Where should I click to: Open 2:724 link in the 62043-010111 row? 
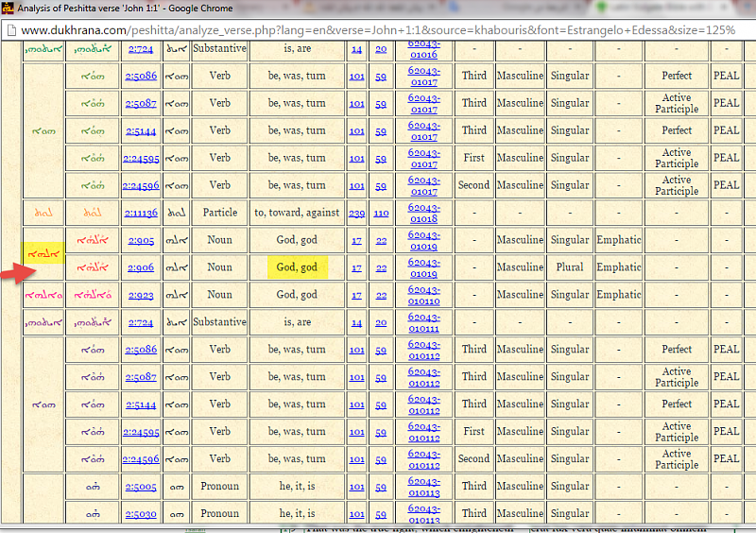[x=141, y=322]
